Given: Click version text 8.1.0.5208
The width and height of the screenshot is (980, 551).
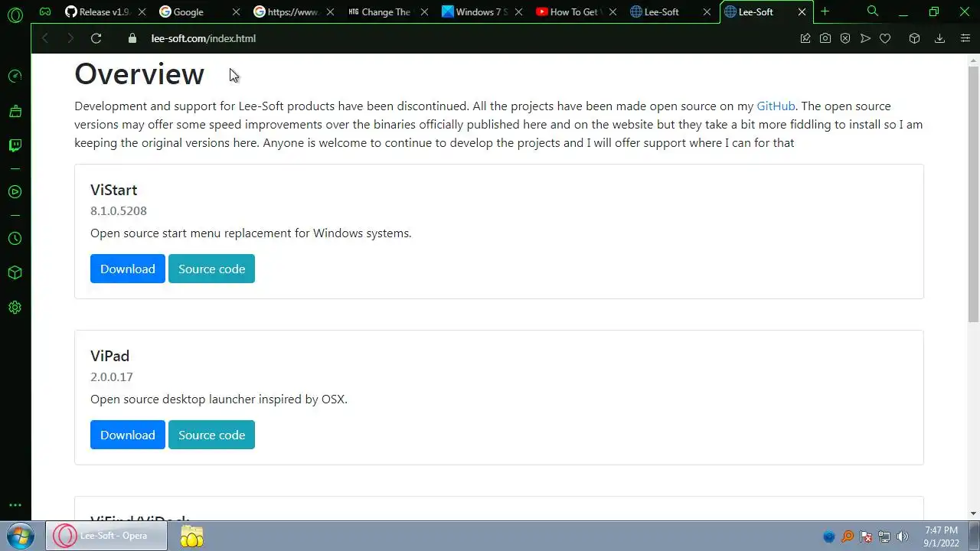Looking at the screenshot, I should pos(119,210).
